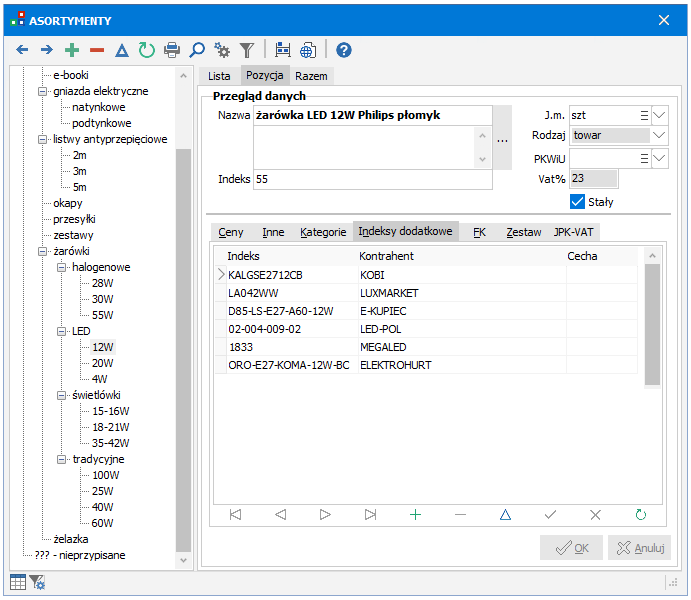691x600 pixels.
Task: Cancel edit with navigator X icon
Action: (595, 514)
